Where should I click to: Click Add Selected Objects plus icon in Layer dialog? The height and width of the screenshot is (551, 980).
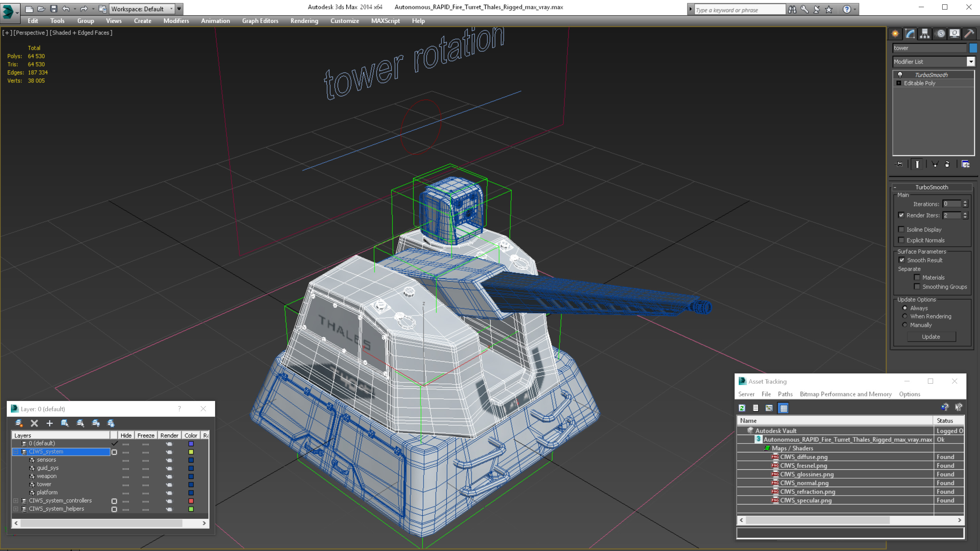(49, 423)
